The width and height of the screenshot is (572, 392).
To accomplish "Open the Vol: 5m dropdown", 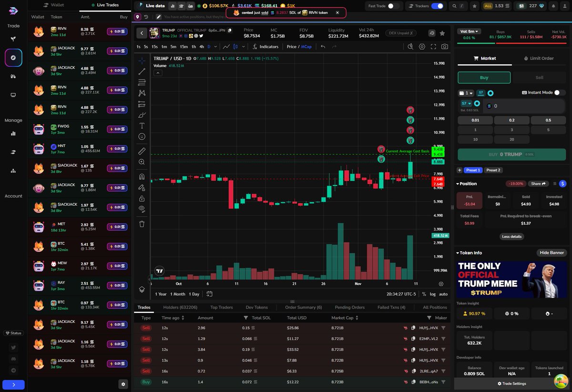I will click(x=469, y=31).
